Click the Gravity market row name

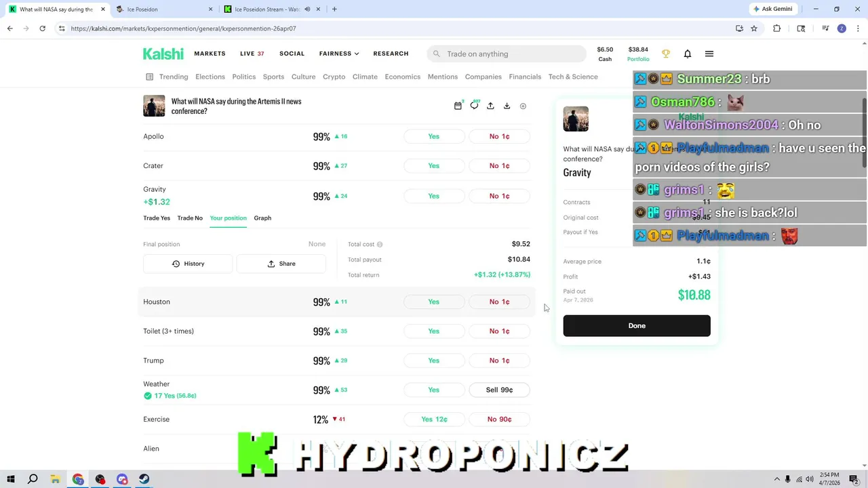tap(155, 189)
